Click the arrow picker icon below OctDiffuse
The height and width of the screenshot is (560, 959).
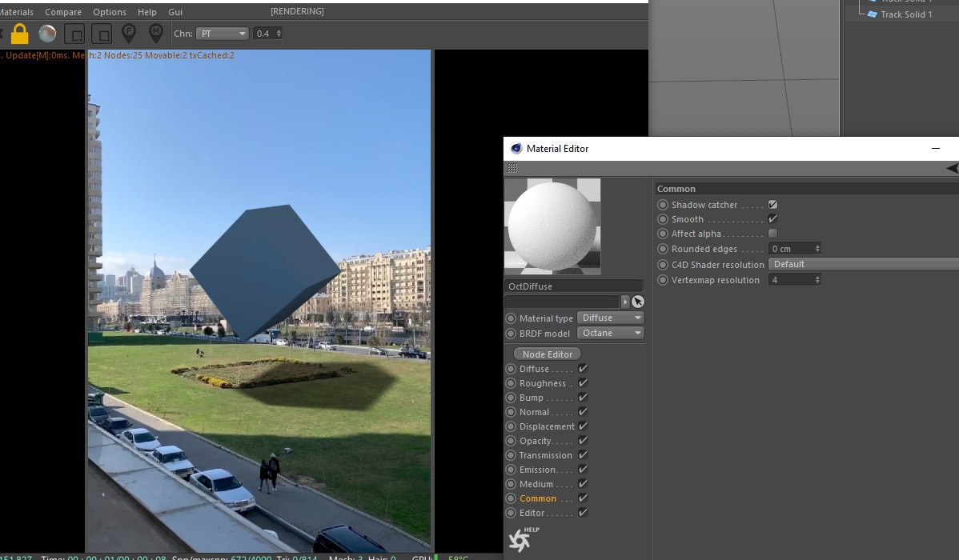638,302
